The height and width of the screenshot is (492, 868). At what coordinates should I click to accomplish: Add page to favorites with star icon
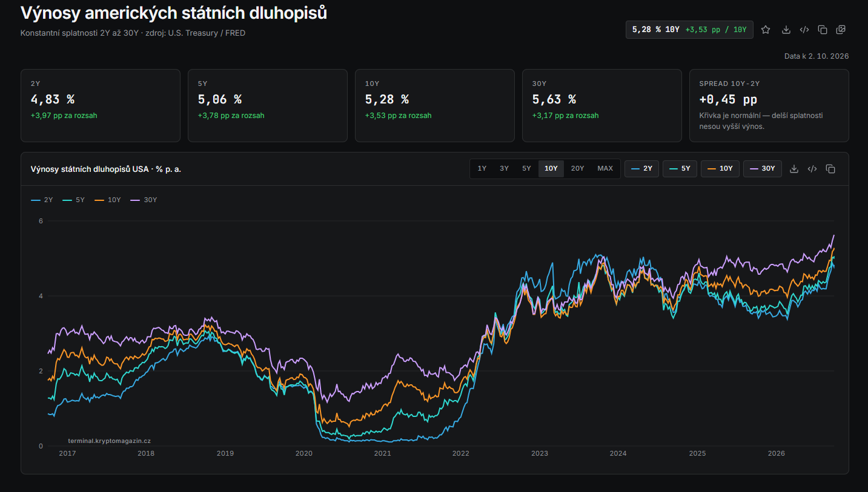point(766,30)
